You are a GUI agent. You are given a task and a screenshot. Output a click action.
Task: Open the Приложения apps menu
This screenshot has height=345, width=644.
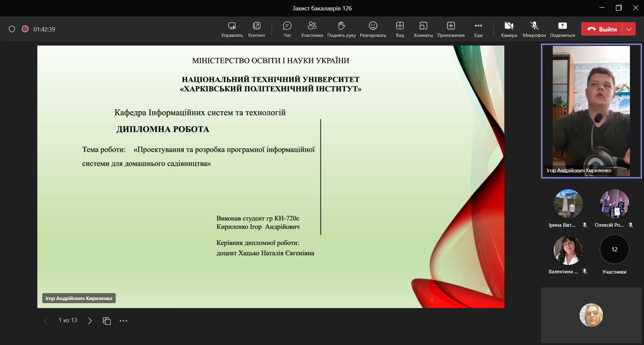point(451,29)
